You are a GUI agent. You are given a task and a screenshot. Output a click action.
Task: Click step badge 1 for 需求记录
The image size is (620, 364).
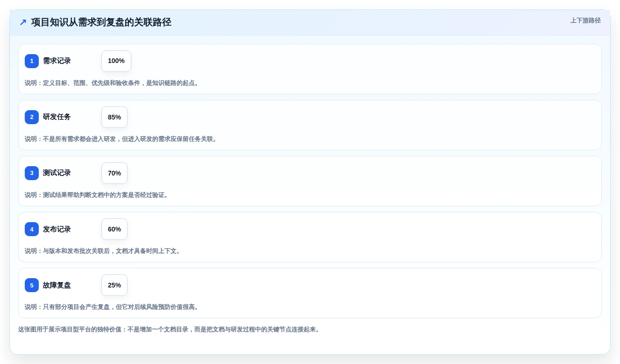[x=32, y=61]
